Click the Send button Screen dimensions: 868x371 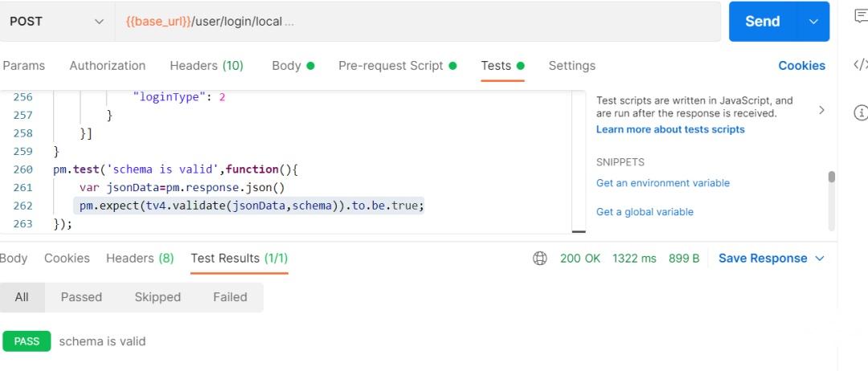click(x=763, y=22)
